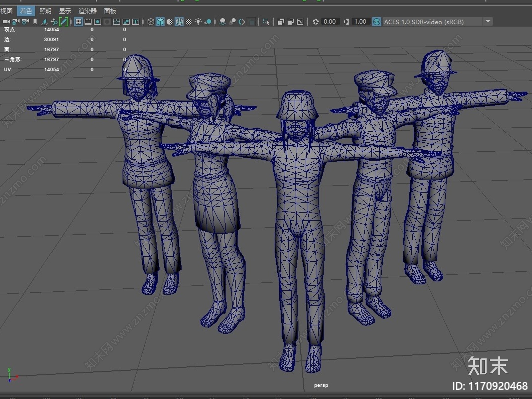
Task: Click the 边 edge count 30091
Action: pos(52,40)
